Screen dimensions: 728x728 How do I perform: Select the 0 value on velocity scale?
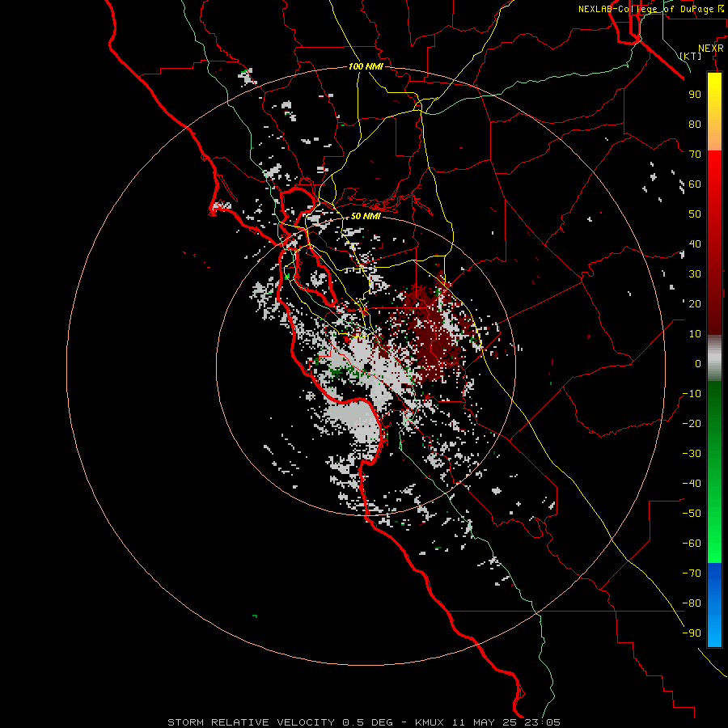[x=698, y=363]
